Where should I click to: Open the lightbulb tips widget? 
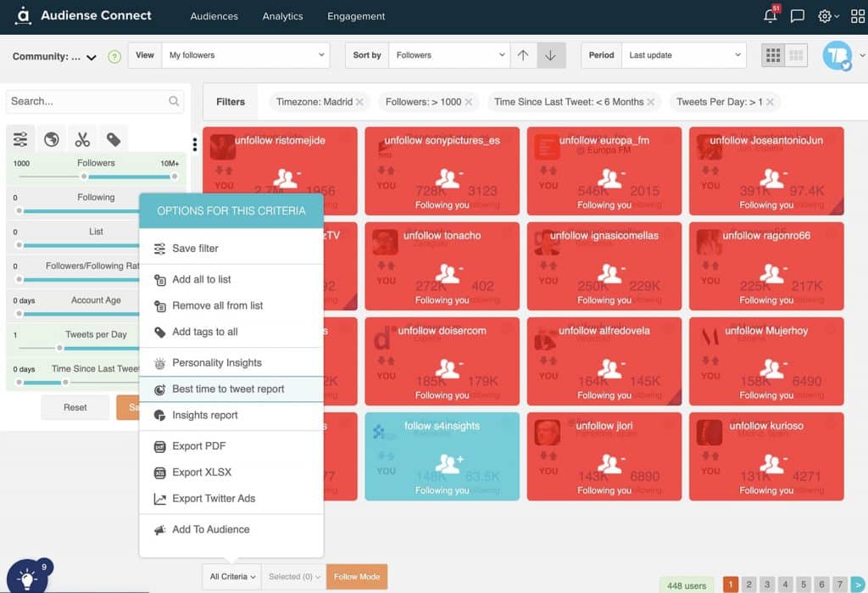click(x=27, y=578)
